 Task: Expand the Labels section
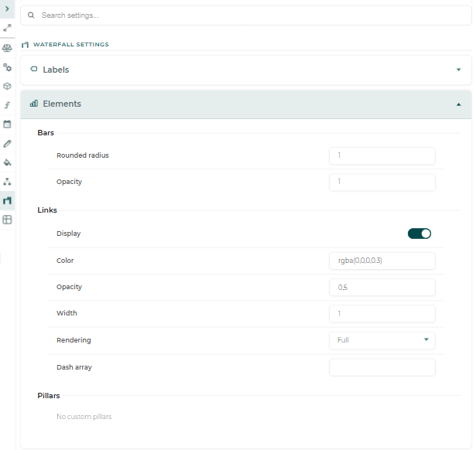tap(246, 70)
